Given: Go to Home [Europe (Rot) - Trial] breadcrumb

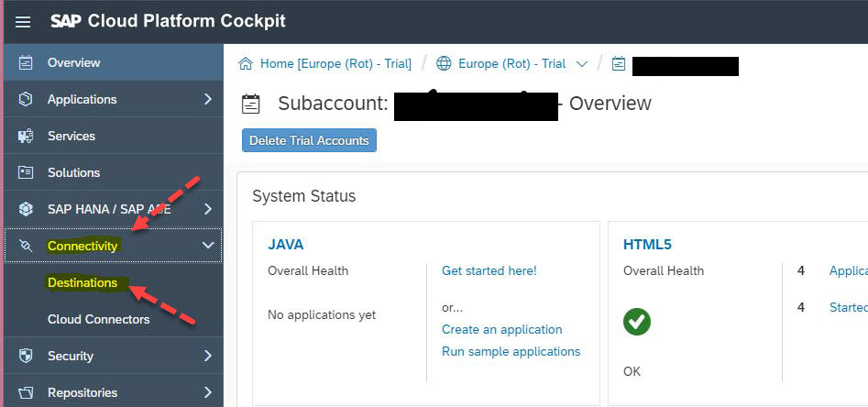Looking at the screenshot, I should coord(335,63).
